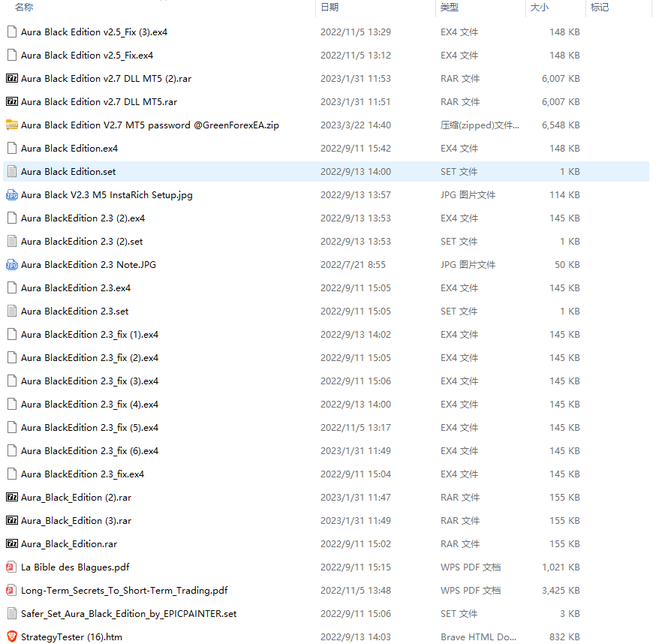668x644 pixels.
Task: Click the JPG icon of Aura BlackEdition 2.3 Note.JPG
Action: click(12, 265)
